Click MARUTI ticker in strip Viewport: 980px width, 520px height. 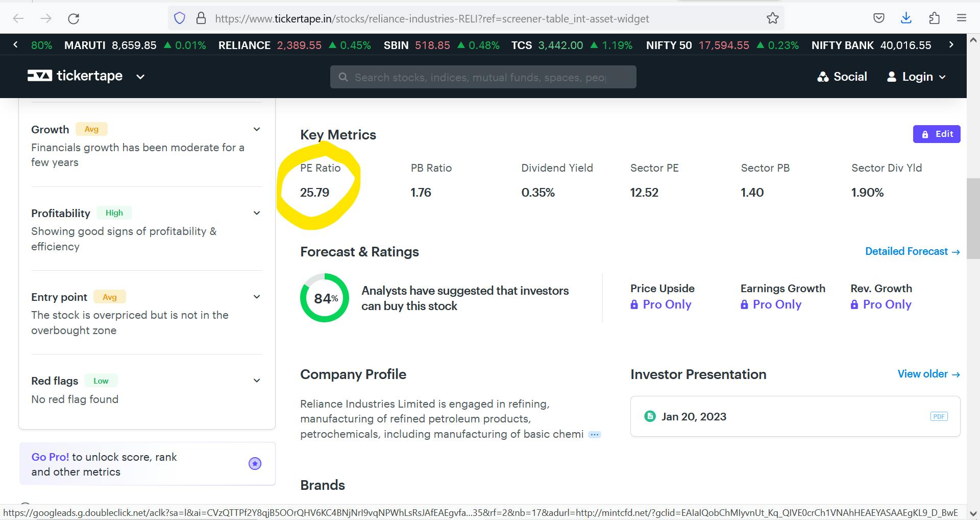pos(135,45)
